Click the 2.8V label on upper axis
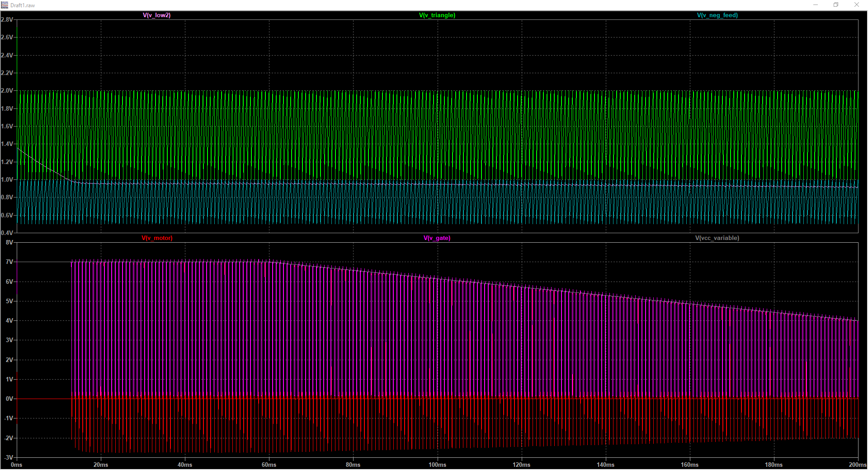868x470 pixels. 7,20
